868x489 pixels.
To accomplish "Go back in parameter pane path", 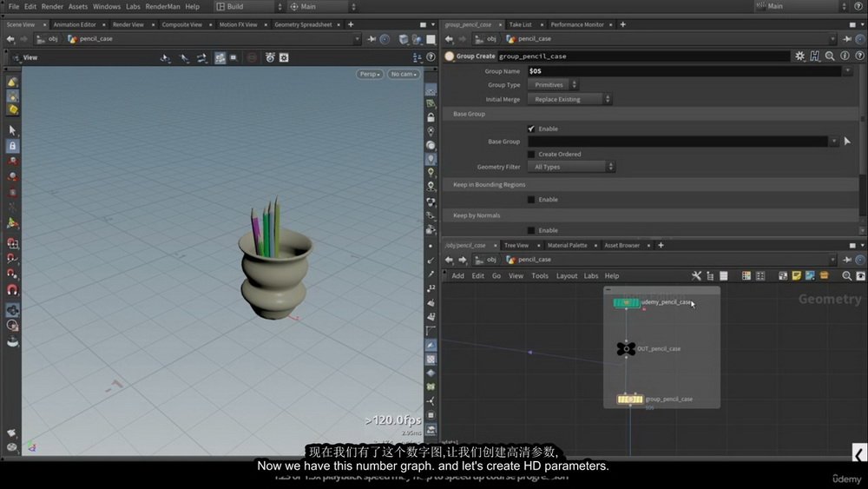I will pos(449,39).
